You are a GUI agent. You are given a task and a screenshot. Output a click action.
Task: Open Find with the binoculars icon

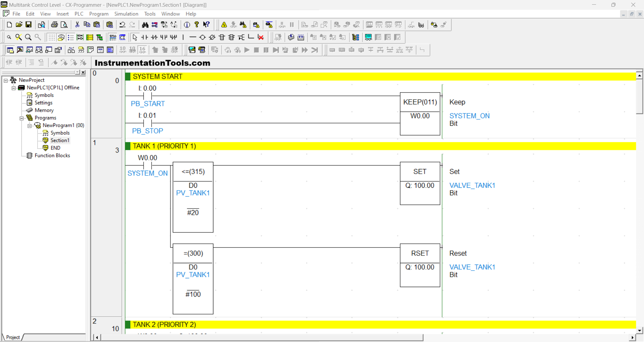(x=145, y=25)
